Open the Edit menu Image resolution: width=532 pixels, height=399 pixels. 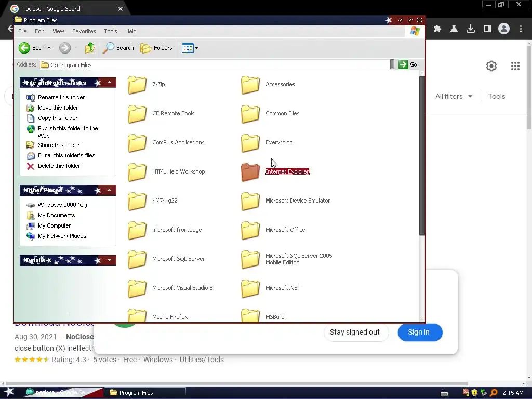click(x=39, y=31)
